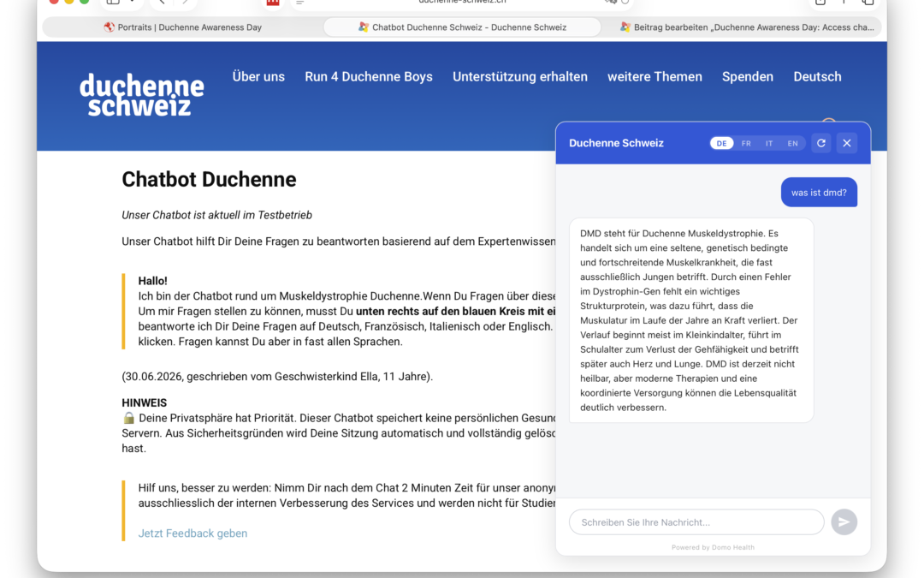Open the Deutsch language dropdown
924x578 pixels.
coord(817,77)
